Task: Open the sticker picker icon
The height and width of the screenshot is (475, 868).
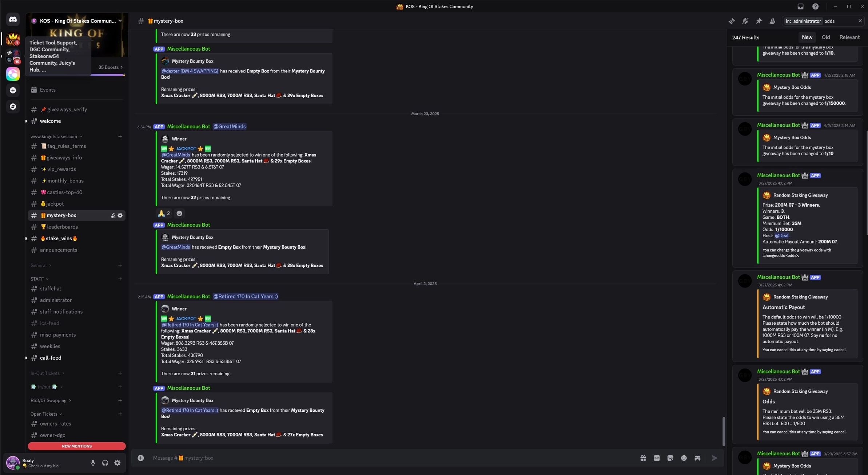Action: (670, 458)
